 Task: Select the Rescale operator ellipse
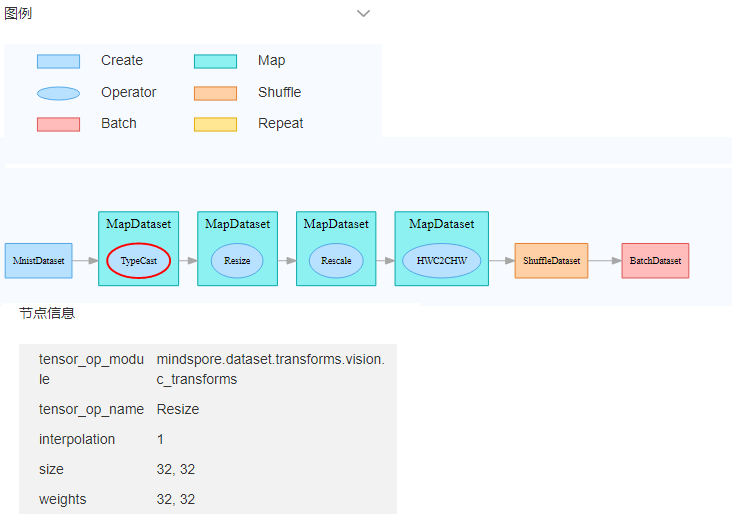click(336, 261)
